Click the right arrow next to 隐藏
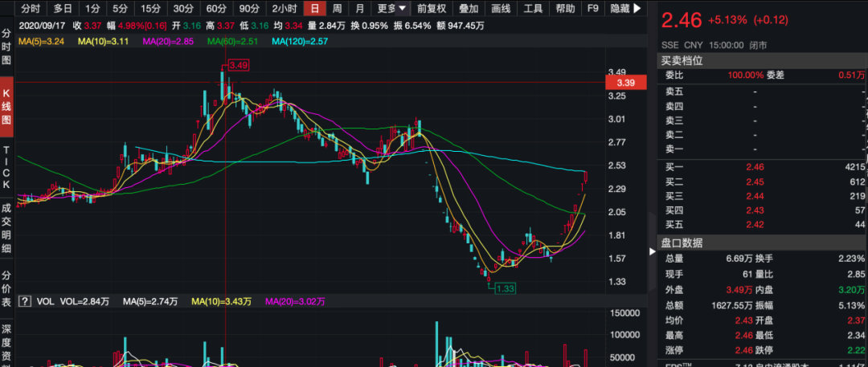Image resolution: width=868 pixels, height=367 pixels. pos(637,9)
